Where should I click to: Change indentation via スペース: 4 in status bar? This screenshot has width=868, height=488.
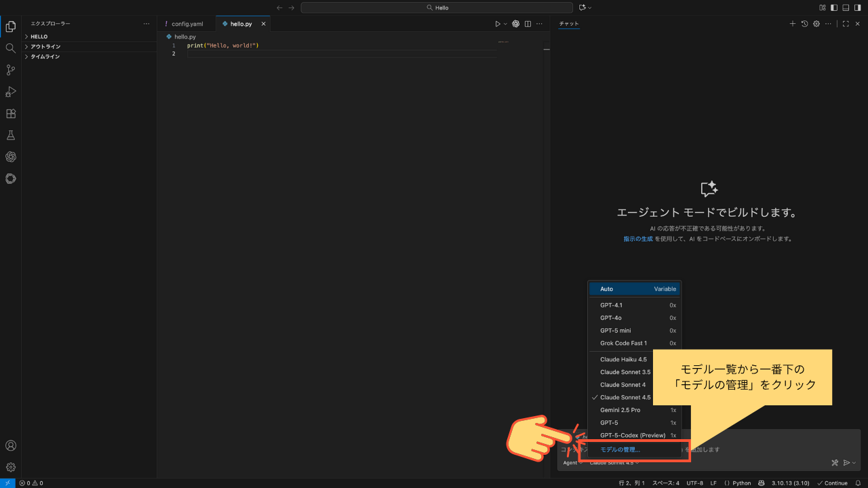pyautogui.click(x=665, y=483)
